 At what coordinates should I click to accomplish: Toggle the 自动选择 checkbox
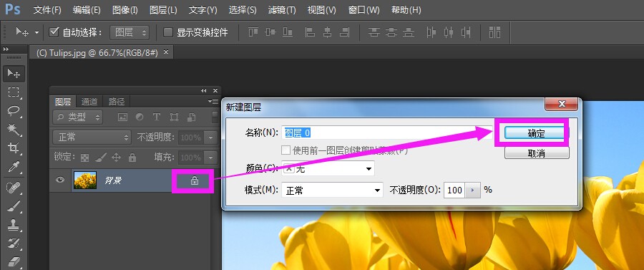(54, 32)
